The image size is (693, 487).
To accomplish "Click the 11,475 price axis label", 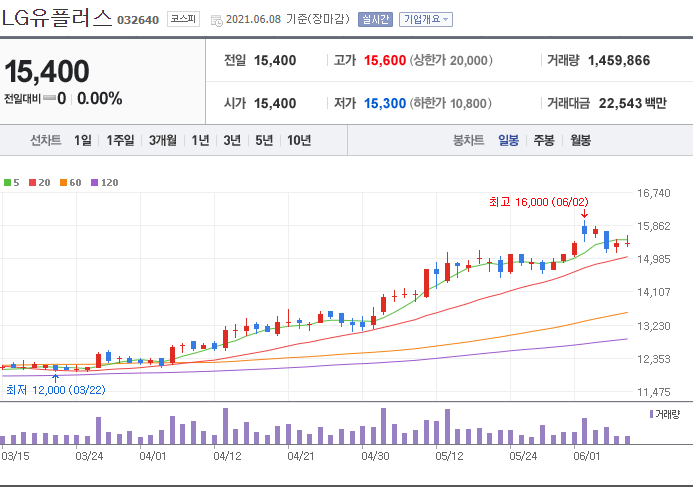I will tap(654, 392).
